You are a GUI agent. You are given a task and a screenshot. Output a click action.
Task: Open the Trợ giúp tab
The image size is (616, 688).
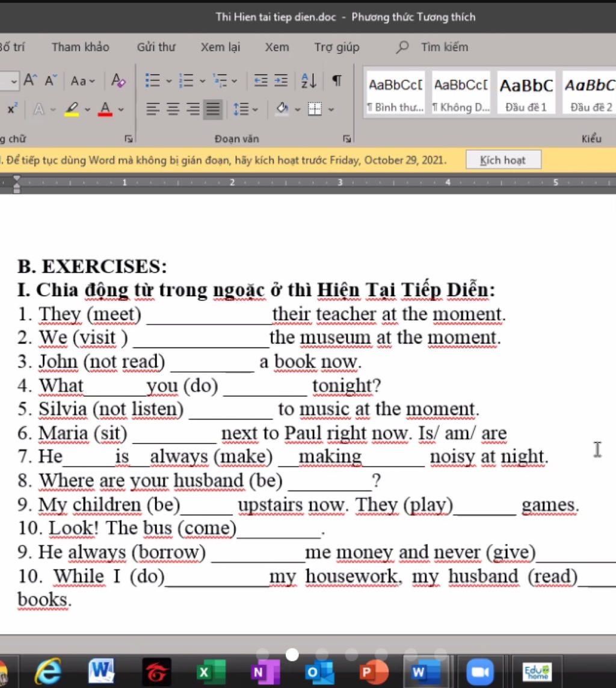tap(337, 47)
